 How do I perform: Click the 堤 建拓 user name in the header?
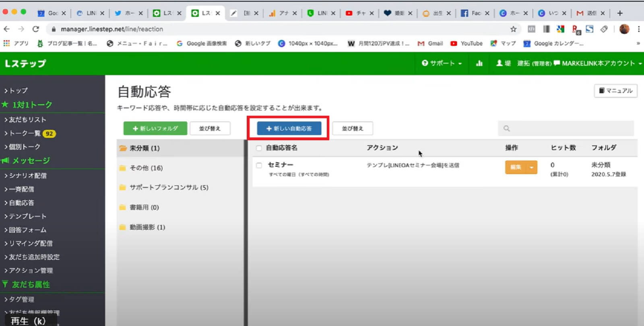523,63
